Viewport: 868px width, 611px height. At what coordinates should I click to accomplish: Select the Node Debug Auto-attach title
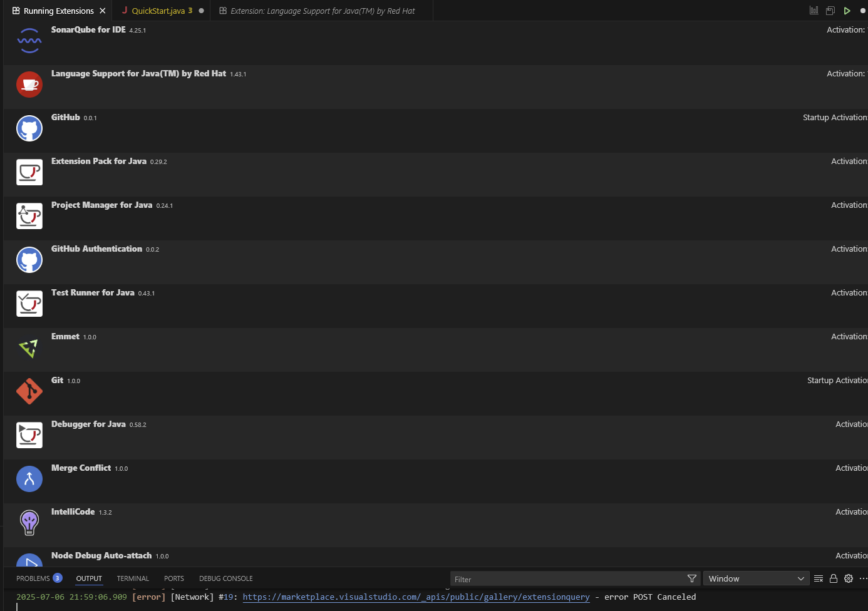tap(101, 555)
